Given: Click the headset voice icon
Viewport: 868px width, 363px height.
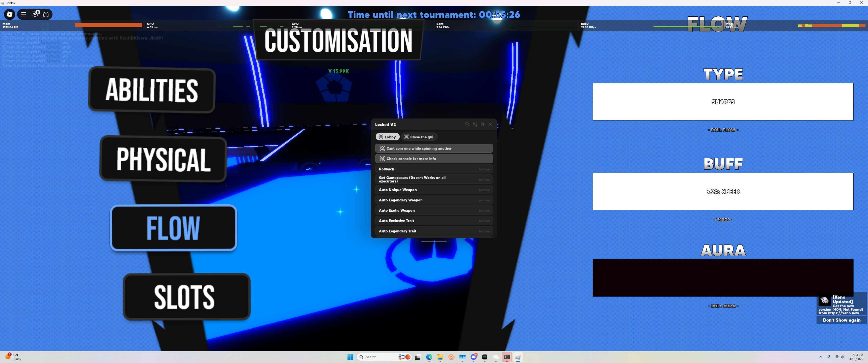Looking at the screenshot, I should tap(46, 14).
